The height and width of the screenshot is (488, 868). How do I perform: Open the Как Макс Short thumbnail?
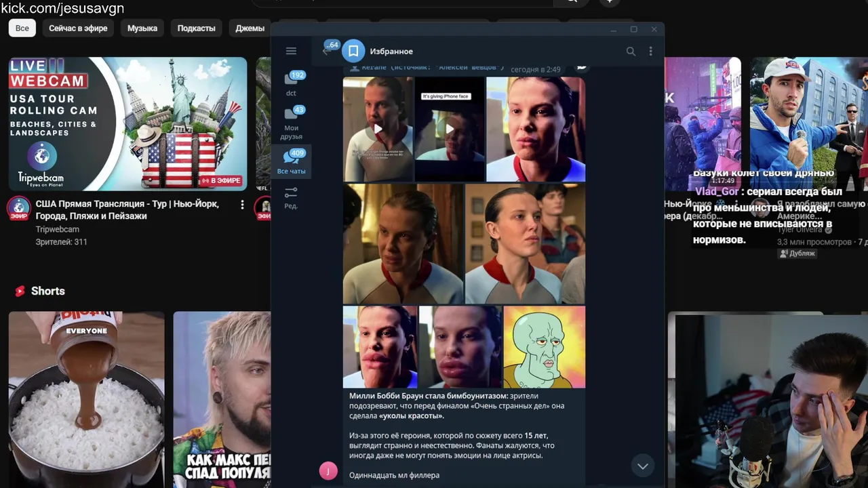222,399
